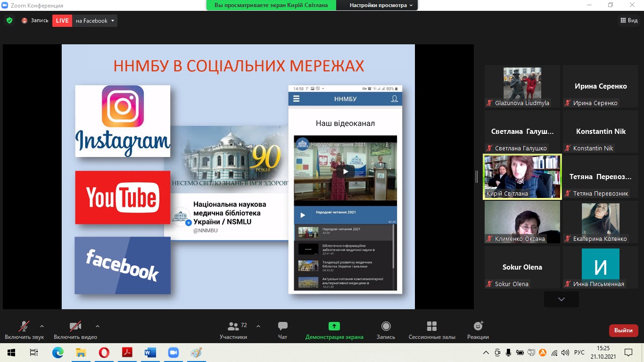Open Настройки просмотра dropdown
The width and height of the screenshot is (644, 362).
(381, 5)
